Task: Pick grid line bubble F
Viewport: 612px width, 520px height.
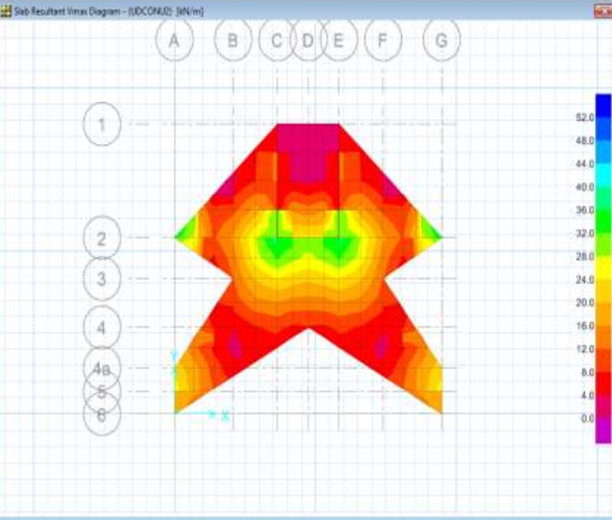Action: (382, 41)
